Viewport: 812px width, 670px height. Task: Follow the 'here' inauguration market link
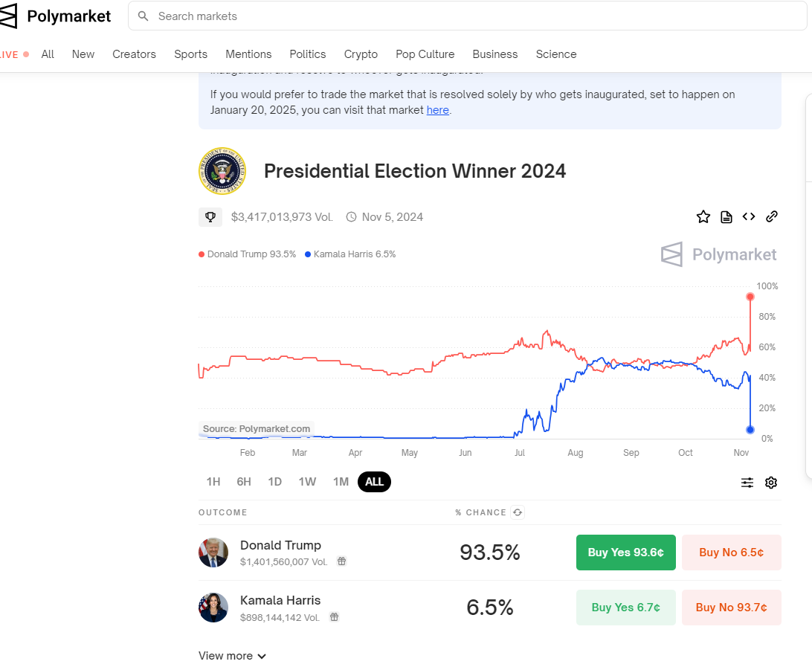[x=437, y=110]
